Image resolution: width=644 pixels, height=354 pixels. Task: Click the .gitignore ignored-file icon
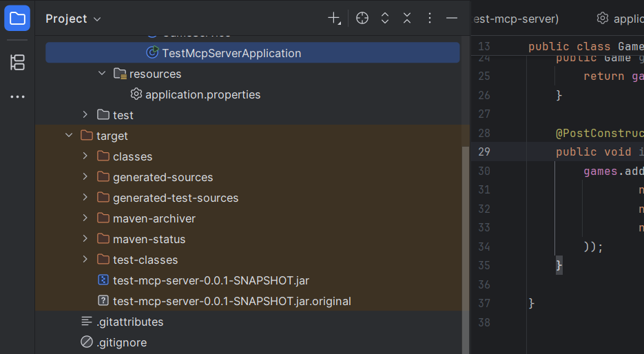click(87, 342)
